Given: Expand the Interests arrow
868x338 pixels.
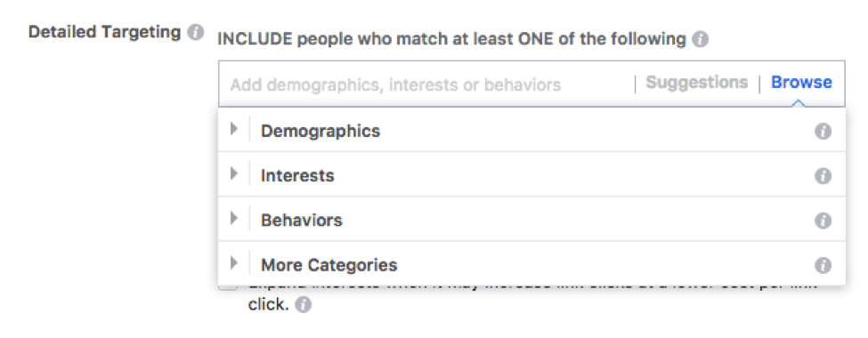Looking at the screenshot, I should 233,173.
